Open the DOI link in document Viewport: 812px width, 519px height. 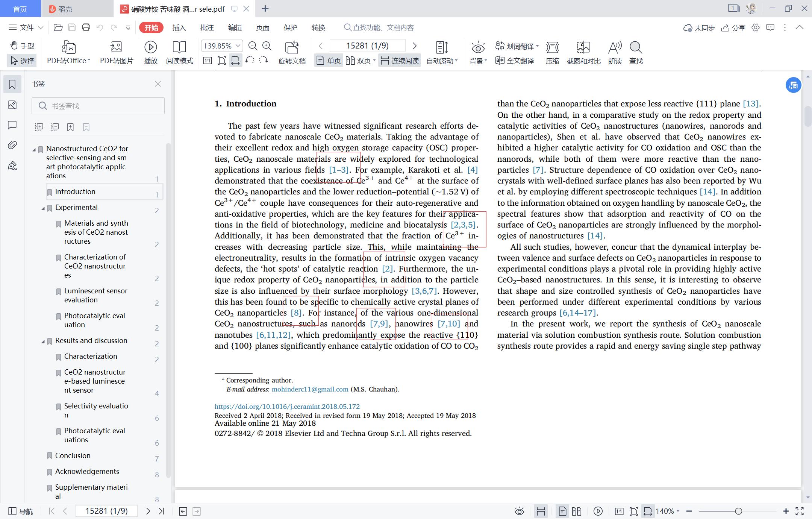tap(287, 406)
